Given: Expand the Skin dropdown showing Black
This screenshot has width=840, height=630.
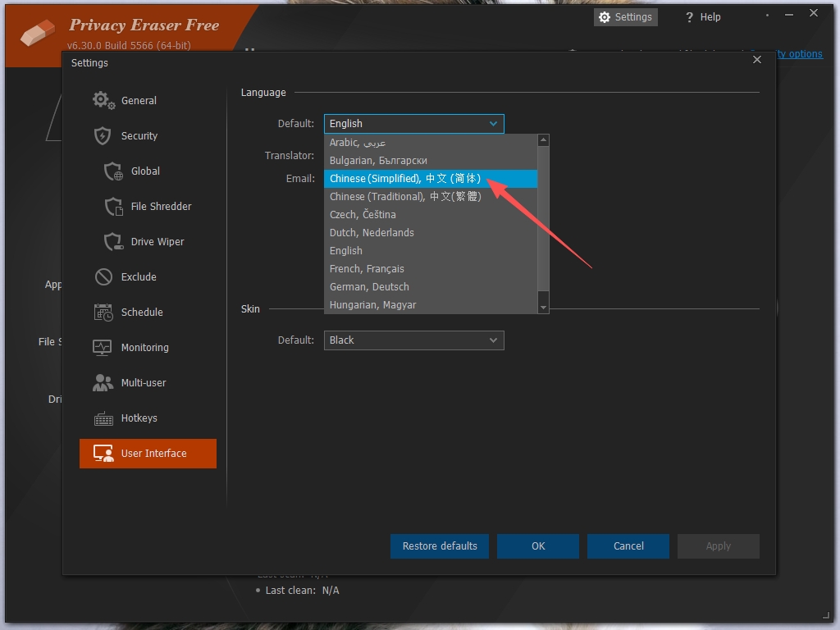Looking at the screenshot, I should pyautogui.click(x=413, y=340).
